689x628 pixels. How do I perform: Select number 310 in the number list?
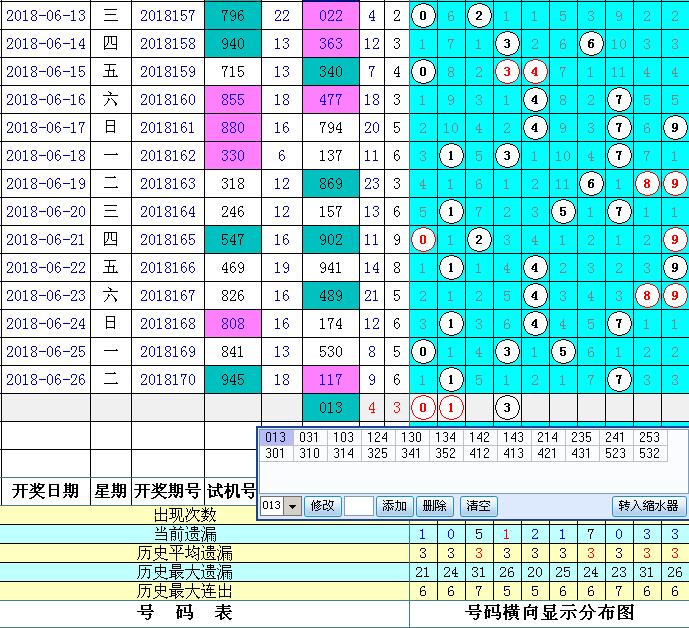309,453
